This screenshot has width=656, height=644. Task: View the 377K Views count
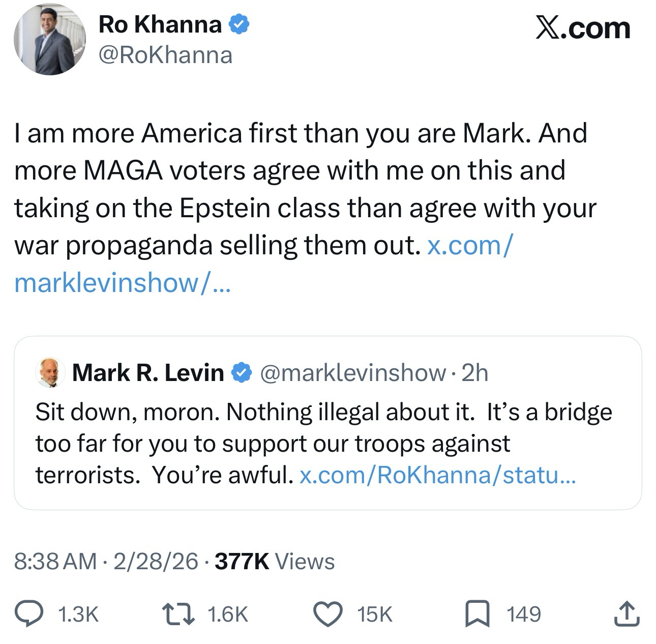[x=275, y=561]
